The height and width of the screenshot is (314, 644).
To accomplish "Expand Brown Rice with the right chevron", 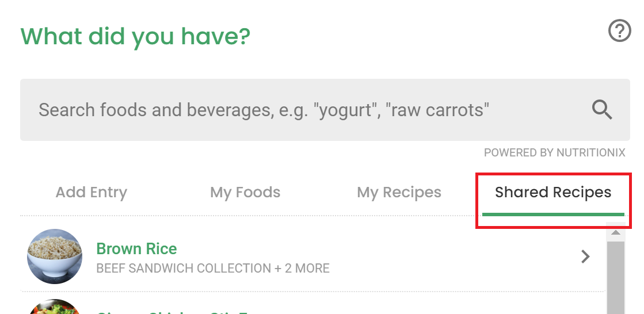I will click(x=585, y=256).
